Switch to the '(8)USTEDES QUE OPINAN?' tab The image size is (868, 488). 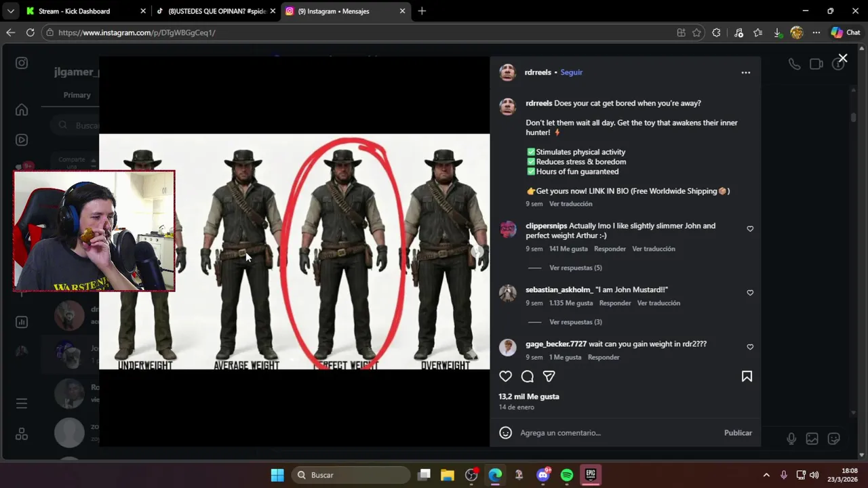(216, 12)
